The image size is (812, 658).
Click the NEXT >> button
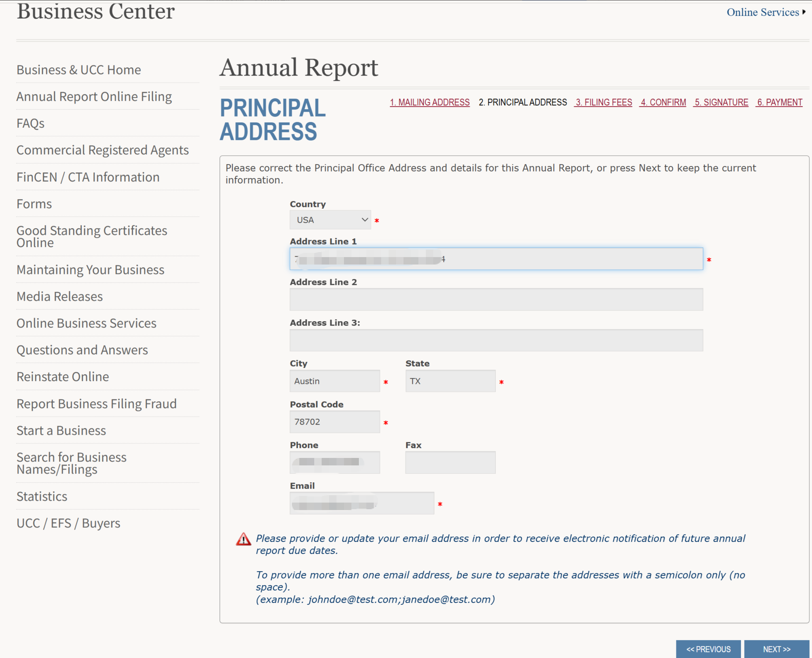tap(776, 649)
